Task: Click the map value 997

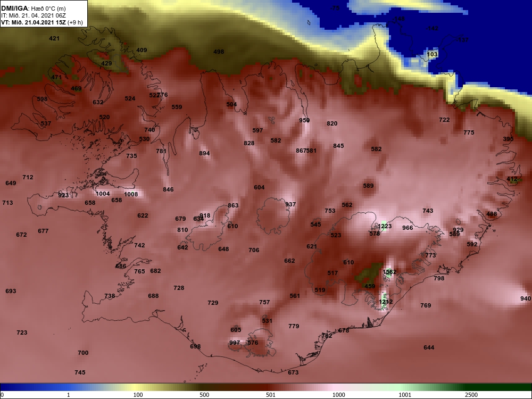Action: 235,343
